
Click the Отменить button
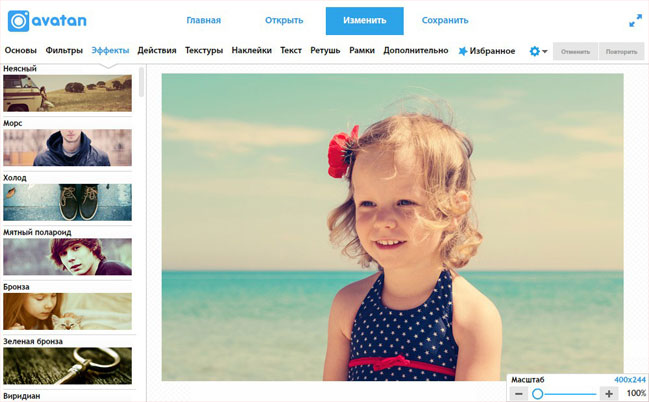[575, 52]
